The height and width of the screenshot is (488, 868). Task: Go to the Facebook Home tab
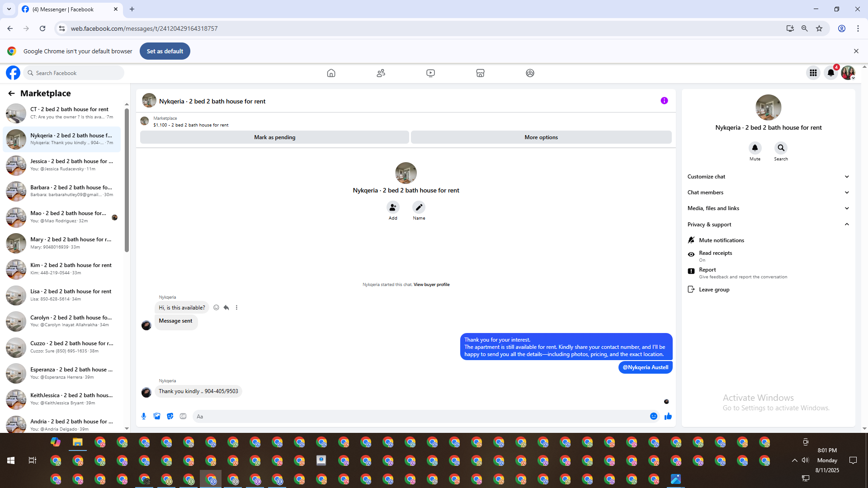click(x=331, y=73)
